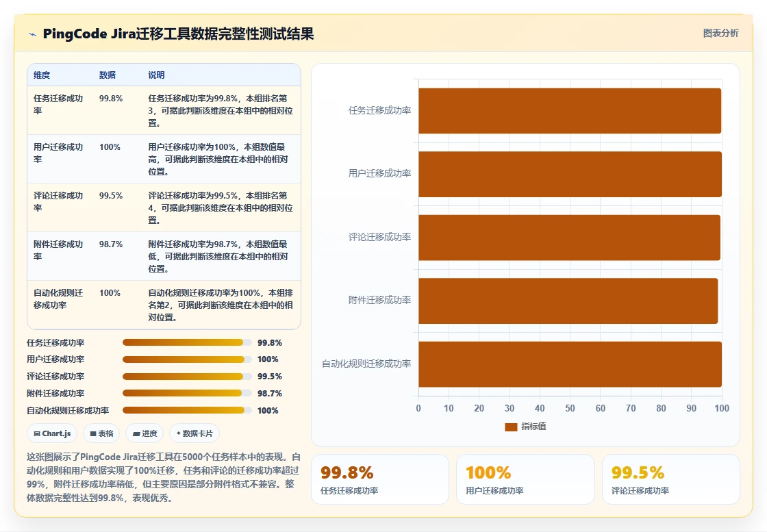Image resolution: width=767 pixels, height=532 pixels.
Task: Click the lightning icon beside the title
Action: 33,34
